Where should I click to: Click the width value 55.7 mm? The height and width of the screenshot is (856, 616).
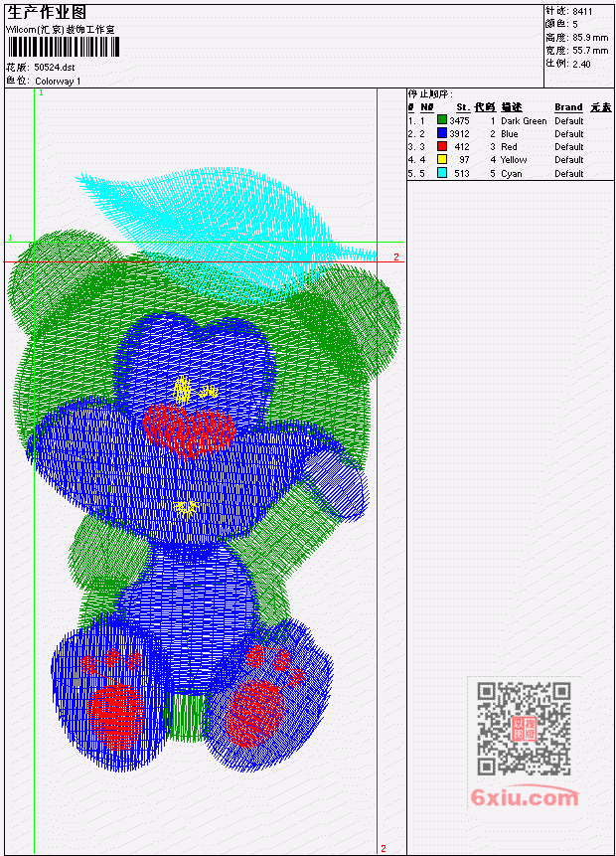tap(590, 51)
